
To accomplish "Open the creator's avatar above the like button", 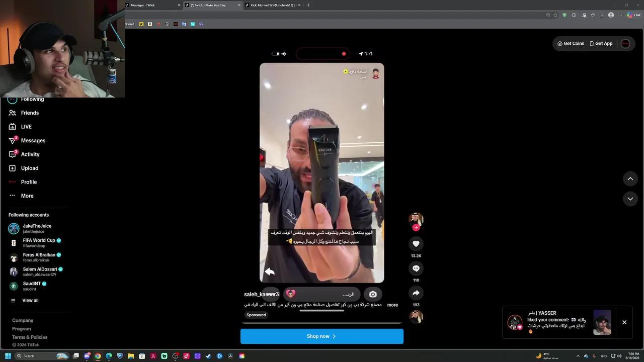I will 416,219.
